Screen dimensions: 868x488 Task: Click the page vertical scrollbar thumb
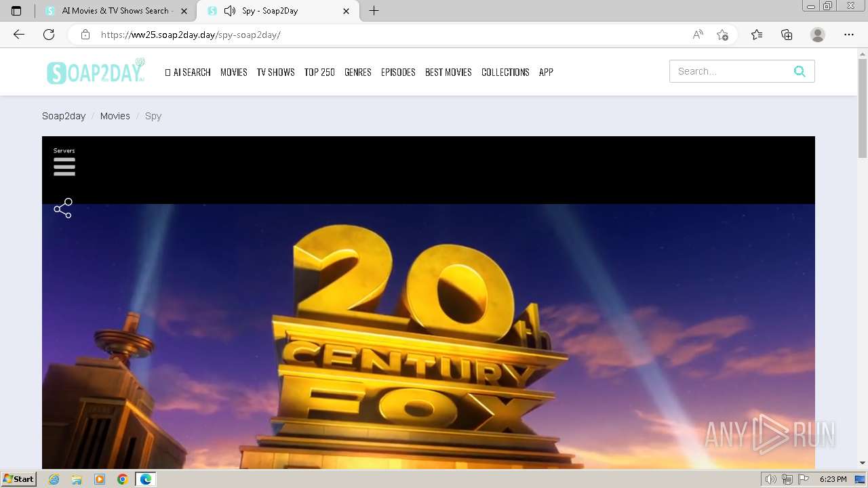coord(863,108)
